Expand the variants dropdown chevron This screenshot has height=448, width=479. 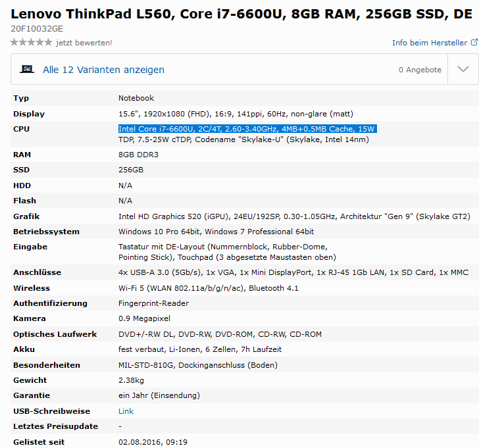tap(463, 69)
